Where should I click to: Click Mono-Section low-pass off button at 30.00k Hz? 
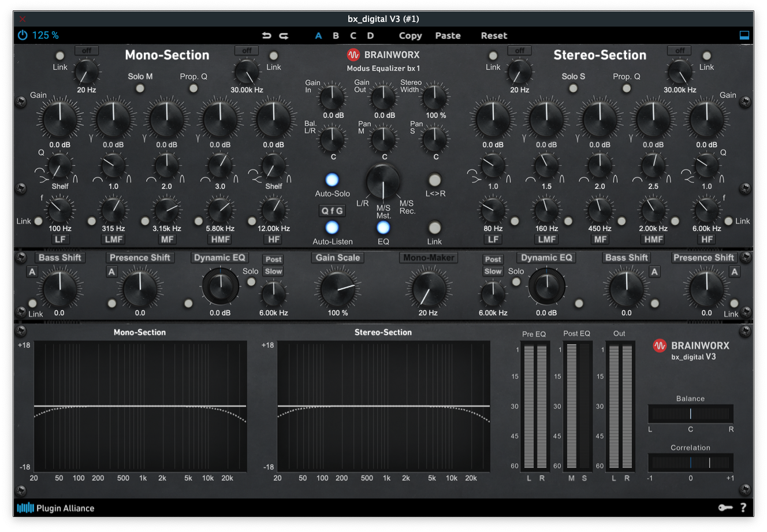pos(247,51)
